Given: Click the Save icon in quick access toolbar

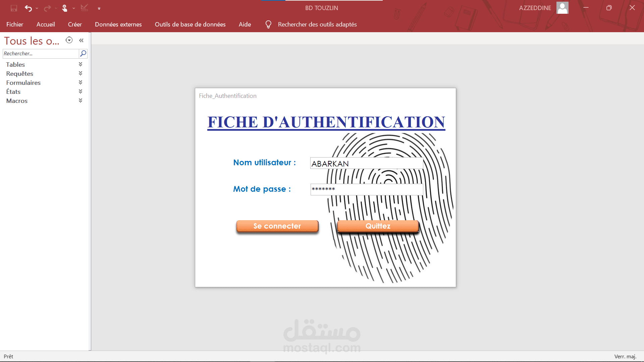Looking at the screenshot, I should pos(14,8).
